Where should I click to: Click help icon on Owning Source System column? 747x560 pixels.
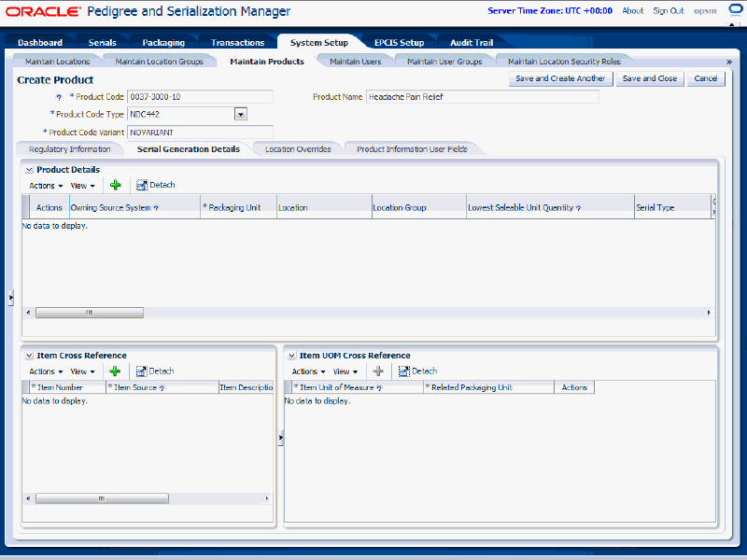156,208
